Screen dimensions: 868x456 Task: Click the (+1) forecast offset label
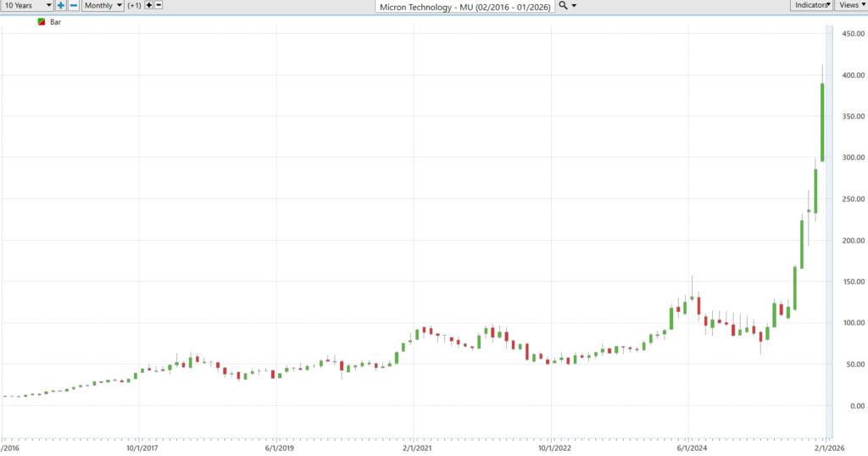135,5
